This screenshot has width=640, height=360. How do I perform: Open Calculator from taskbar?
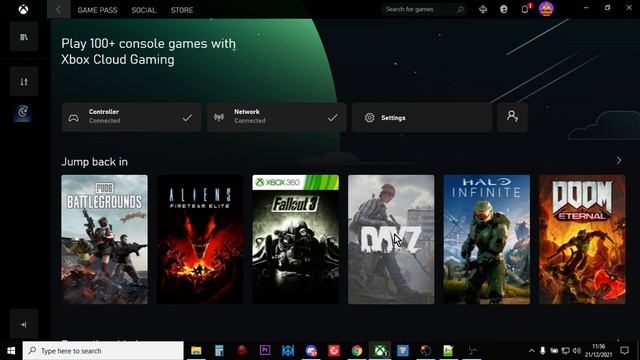click(x=219, y=351)
